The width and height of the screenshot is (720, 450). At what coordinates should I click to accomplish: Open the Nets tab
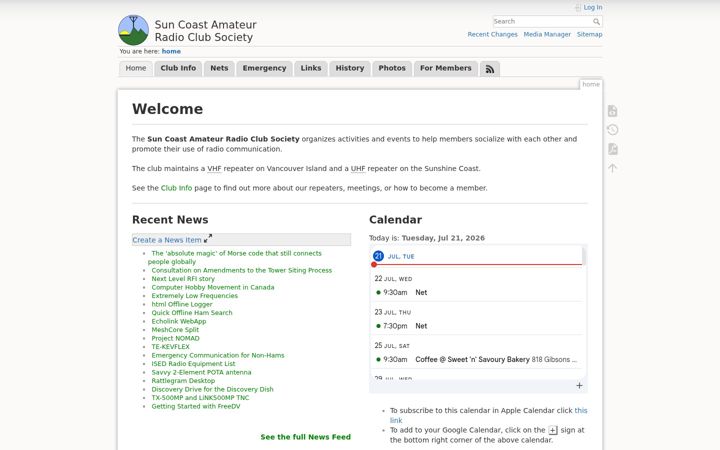click(219, 68)
